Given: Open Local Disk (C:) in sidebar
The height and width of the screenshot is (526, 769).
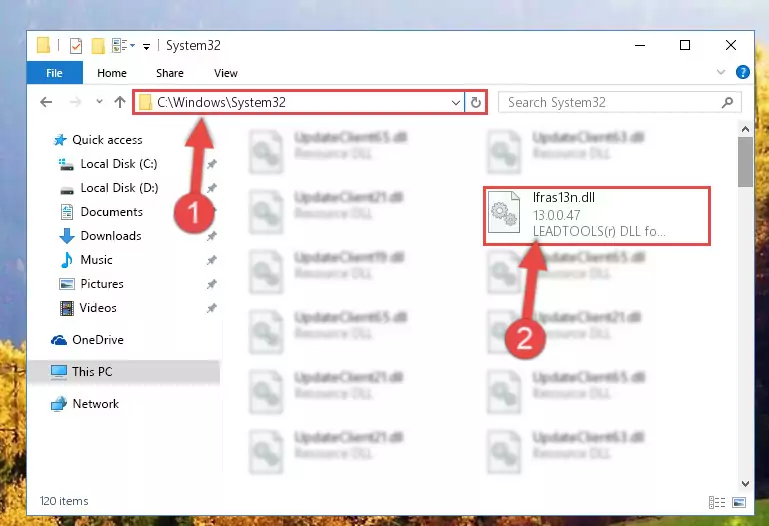Looking at the screenshot, I should [x=119, y=164].
